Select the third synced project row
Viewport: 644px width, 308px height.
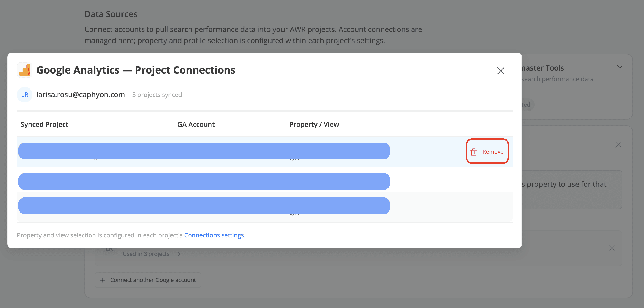click(265, 207)
